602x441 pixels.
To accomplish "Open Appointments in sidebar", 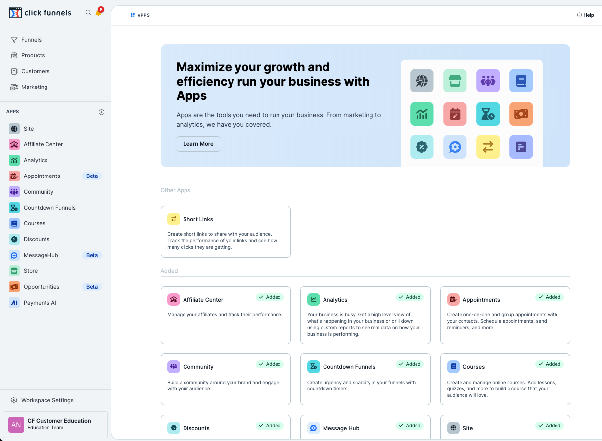I will (35, 176).
